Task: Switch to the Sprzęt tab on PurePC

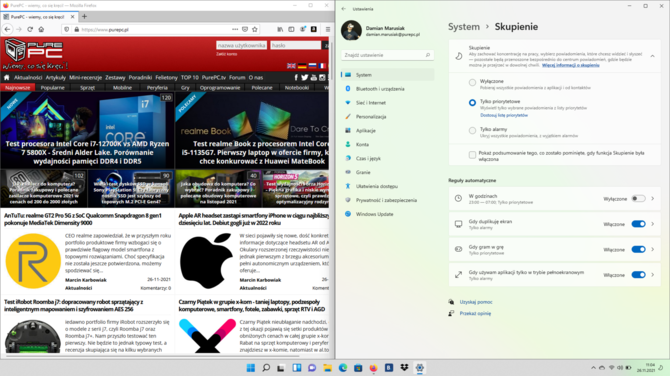Action: [x=87, y=88]
